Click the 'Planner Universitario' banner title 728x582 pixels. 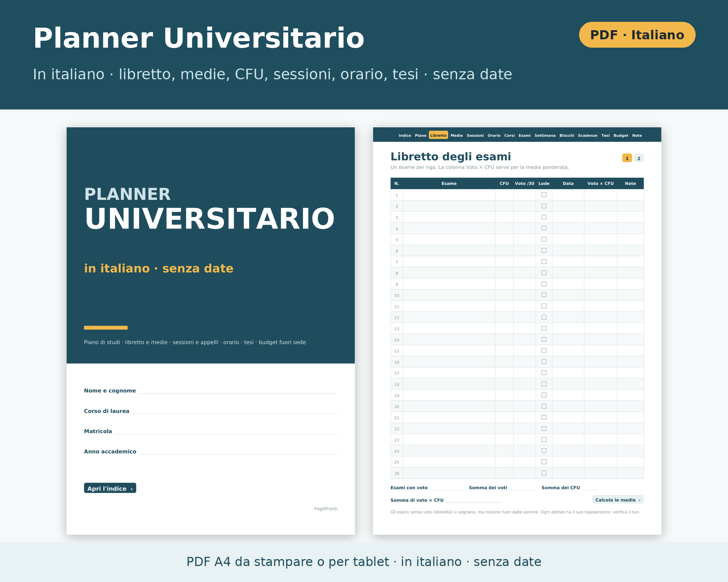coord(199,38)
